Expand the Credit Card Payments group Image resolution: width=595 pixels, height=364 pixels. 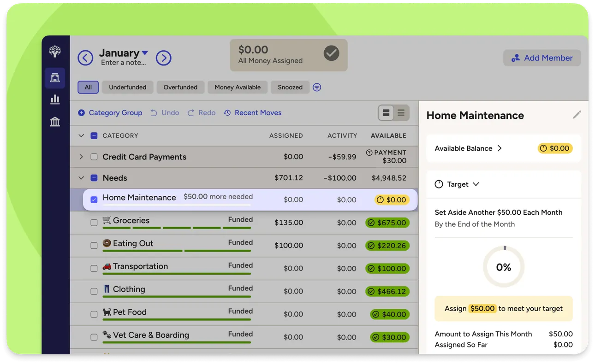point(81,157)
